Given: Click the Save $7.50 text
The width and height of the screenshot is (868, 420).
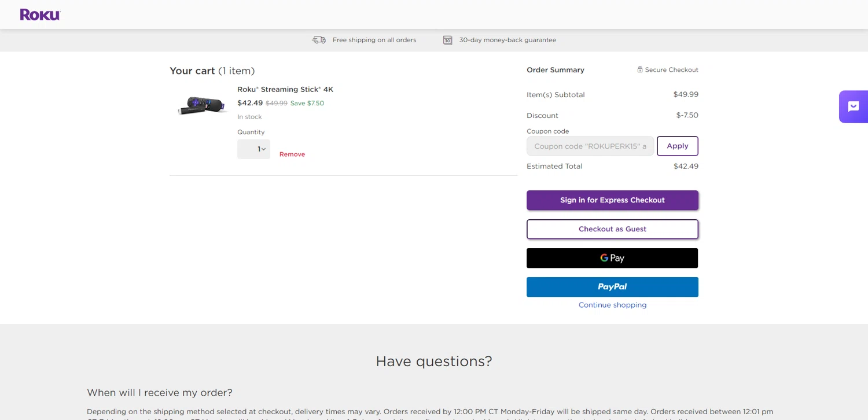Looking at the screenshot, I should coord(307,103).
